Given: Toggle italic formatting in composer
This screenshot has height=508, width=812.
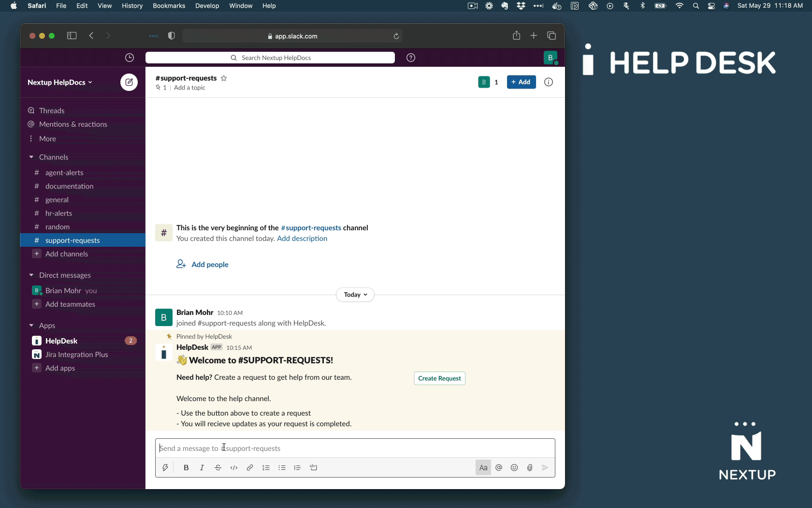Looking at the screenshot, I should point(202,468).
